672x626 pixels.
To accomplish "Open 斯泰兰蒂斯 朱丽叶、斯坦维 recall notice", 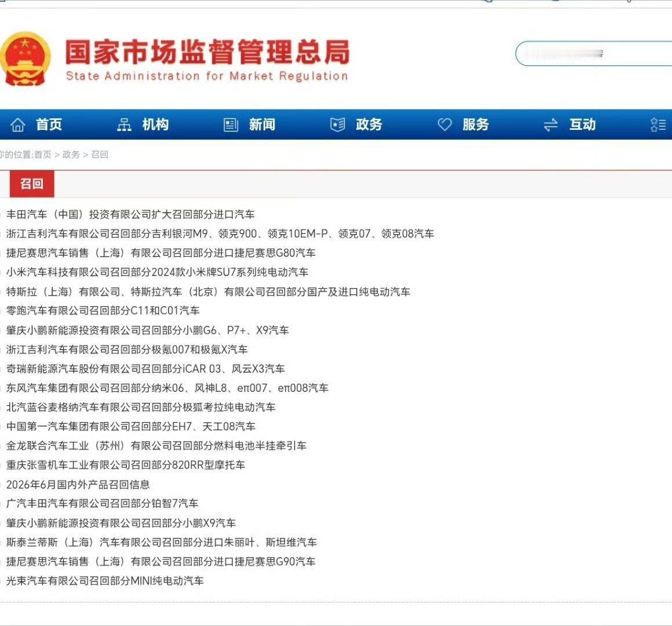I will coord(162,543).
